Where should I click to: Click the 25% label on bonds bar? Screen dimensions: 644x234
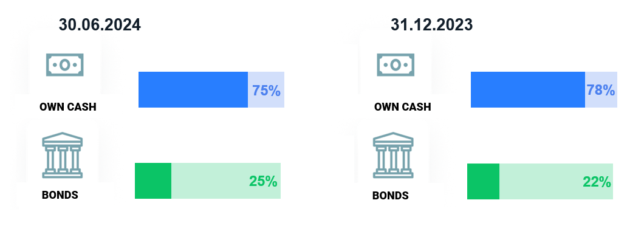[263, 181]
